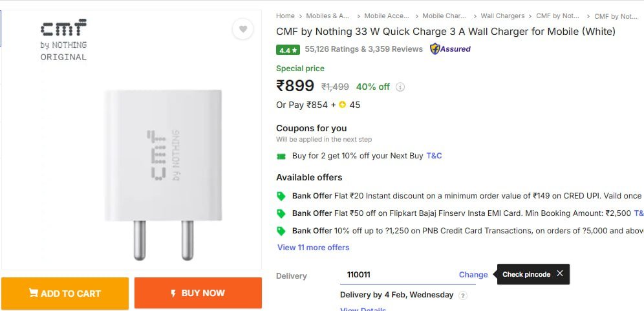Image resolution: width=644 pixels, height=311 pixels.
Task: Click the Flipkart Assured badge
Action: click(450, 48)
